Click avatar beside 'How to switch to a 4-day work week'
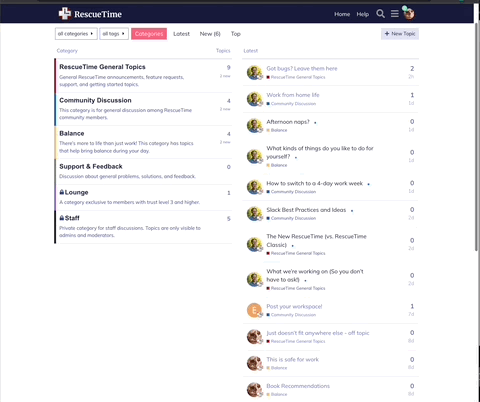Screen dimensions: 480x402 [x=255, y=187]
